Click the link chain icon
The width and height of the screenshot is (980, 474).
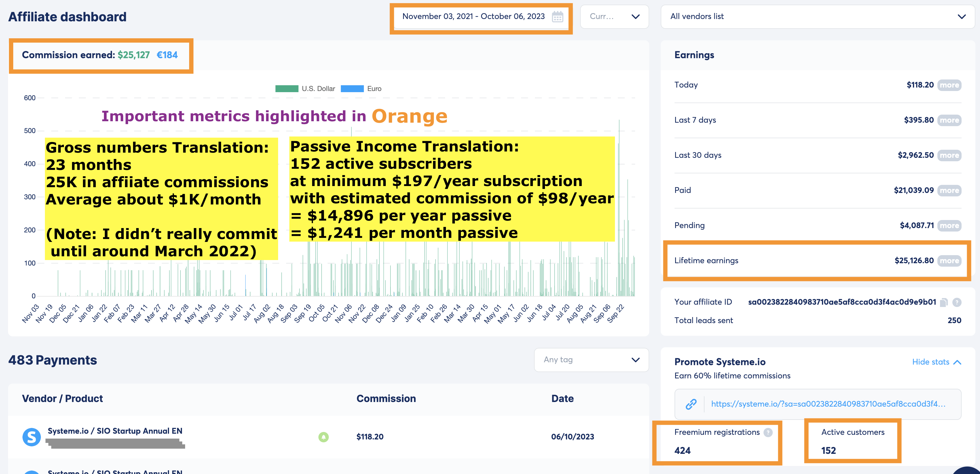click(691, 404)
